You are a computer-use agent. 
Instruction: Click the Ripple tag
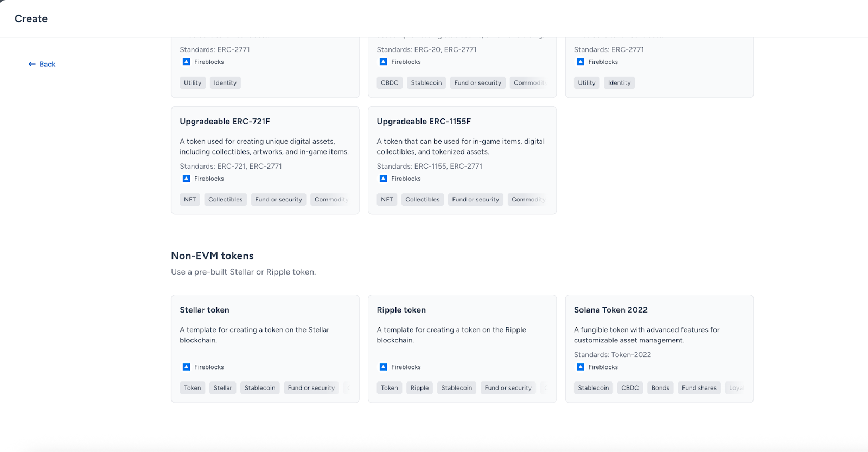[x=420, y=388]
